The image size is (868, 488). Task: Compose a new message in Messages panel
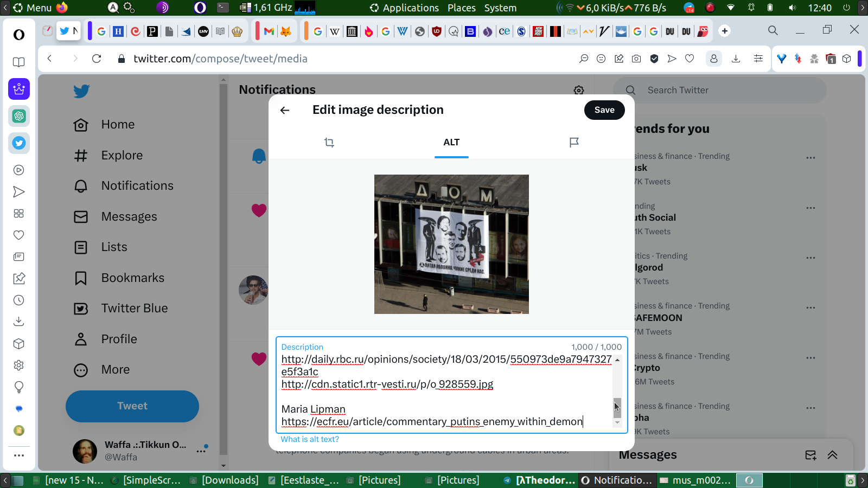click(x=810, y=455)
